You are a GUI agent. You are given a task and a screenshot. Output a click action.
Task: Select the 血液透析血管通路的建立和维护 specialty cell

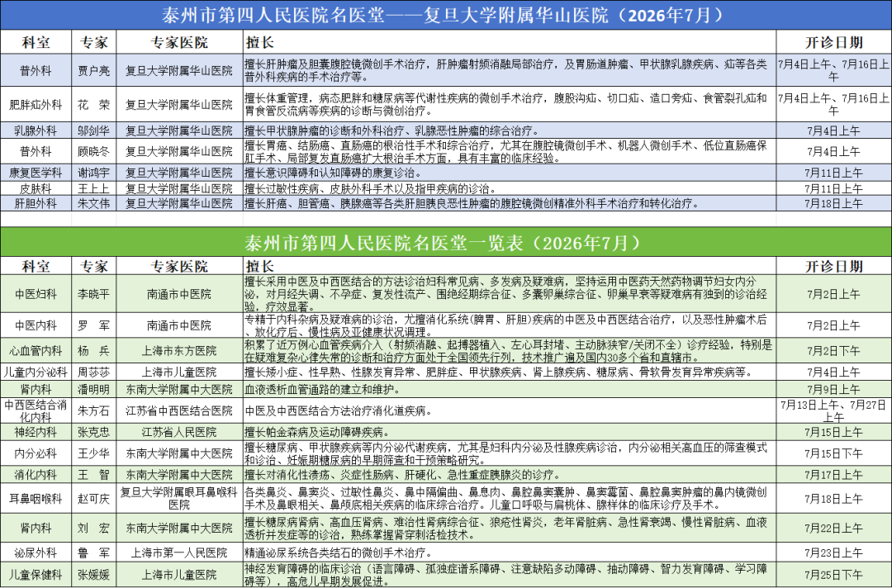tap(510, 390)
